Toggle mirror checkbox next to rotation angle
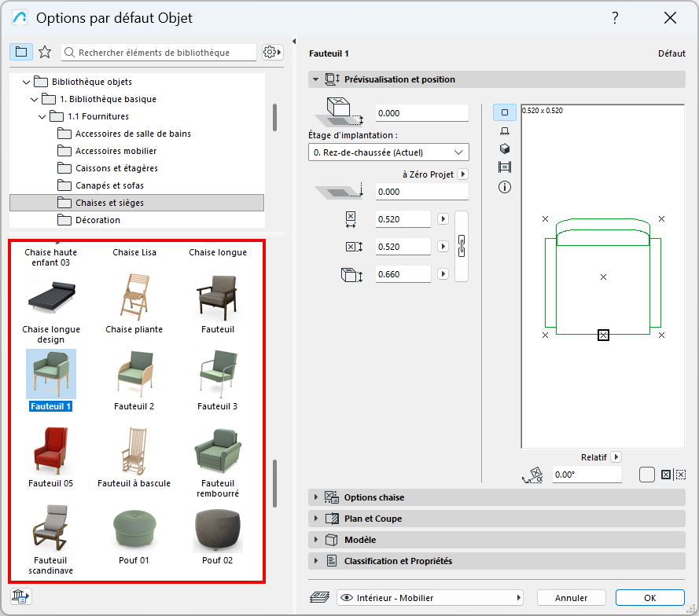The height and width of the screenshot is (616, 699). 646,475
